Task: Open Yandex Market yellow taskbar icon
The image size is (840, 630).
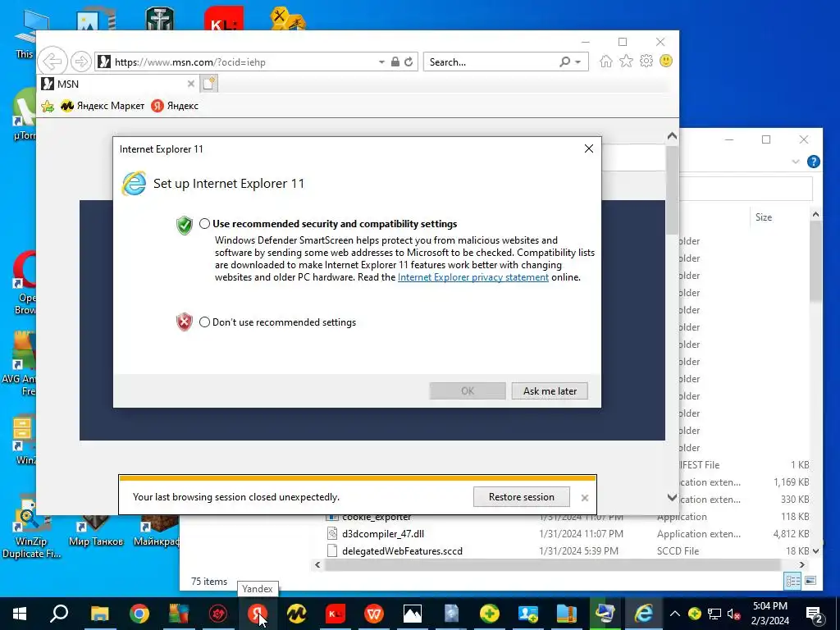Action: click(x=296, y=614)
